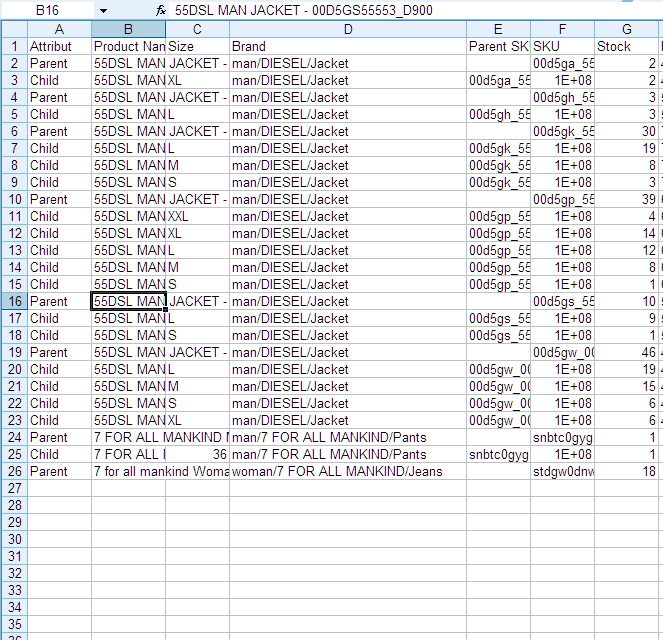Click Child in row 3
The width and height of the screenshot is (663, 640).
pos(60,80)
